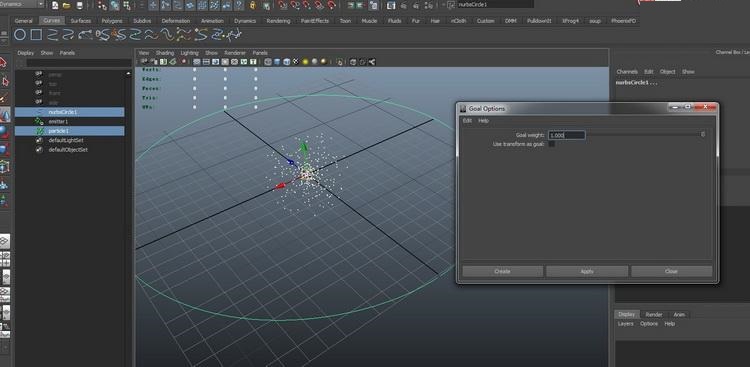Click the Goal weight value field

point(566,135)
